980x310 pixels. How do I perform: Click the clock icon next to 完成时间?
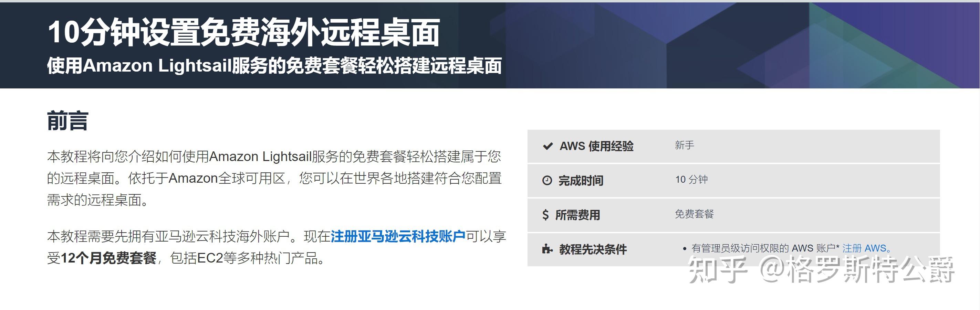coord(547,180)
